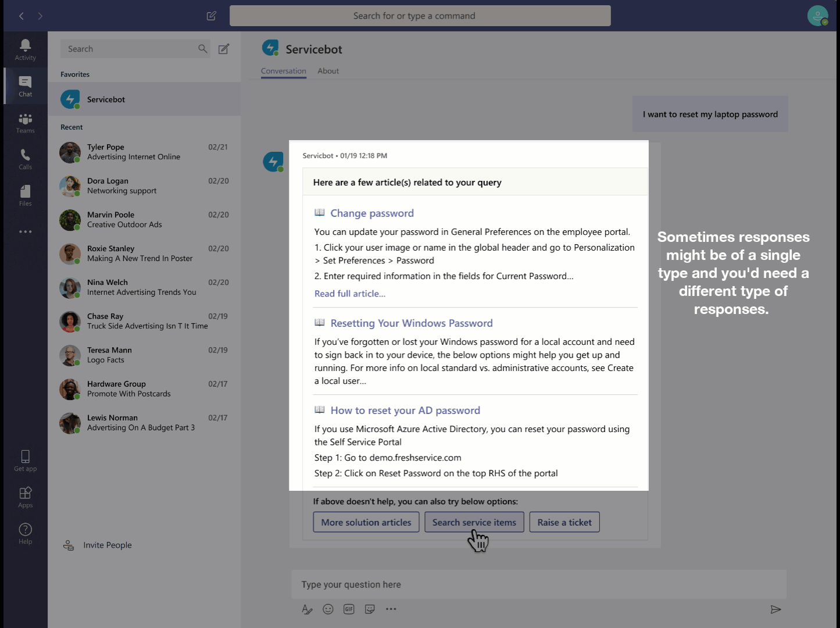Screen dimensions: 840x628
Task: Click the Search for or type a command box
Action: click(420, 16)
